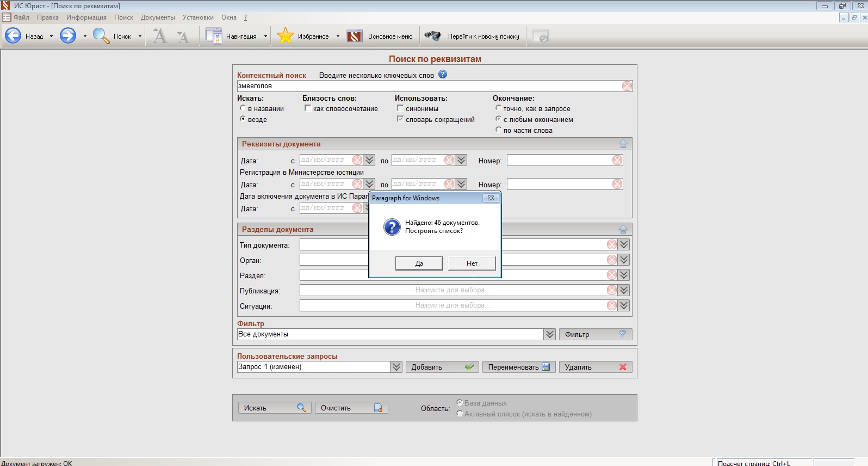This screenshot has width=868, height=466.
Task: Expand the Орган dropdown
Action: [624, 260]
